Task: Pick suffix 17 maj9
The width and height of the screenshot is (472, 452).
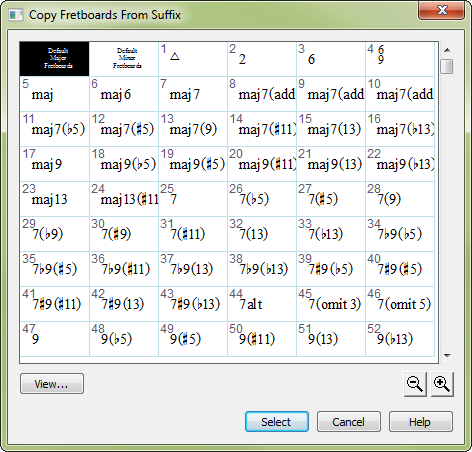Action: [55, 164]
